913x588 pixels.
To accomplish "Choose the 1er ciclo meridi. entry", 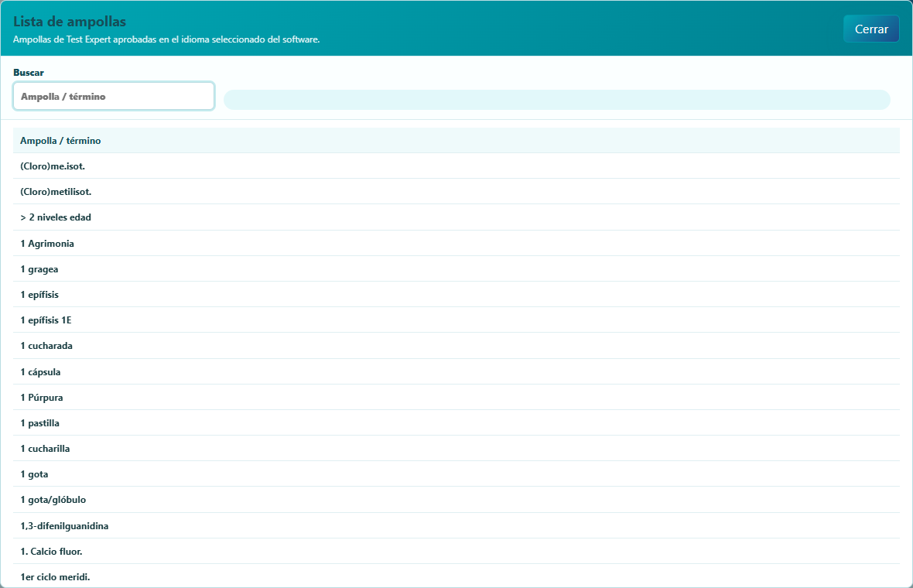I will [x=456, y=576].
